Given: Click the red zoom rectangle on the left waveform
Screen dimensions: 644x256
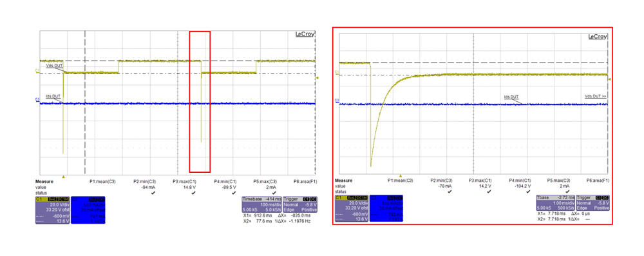Looking at the screenshot, I should (200, 102).
